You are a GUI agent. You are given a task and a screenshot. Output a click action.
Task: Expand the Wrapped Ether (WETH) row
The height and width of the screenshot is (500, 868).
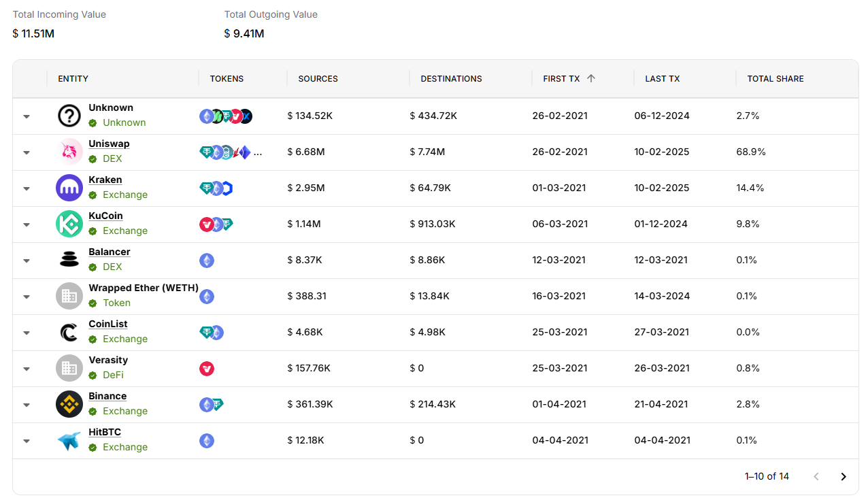coord(27,297)
